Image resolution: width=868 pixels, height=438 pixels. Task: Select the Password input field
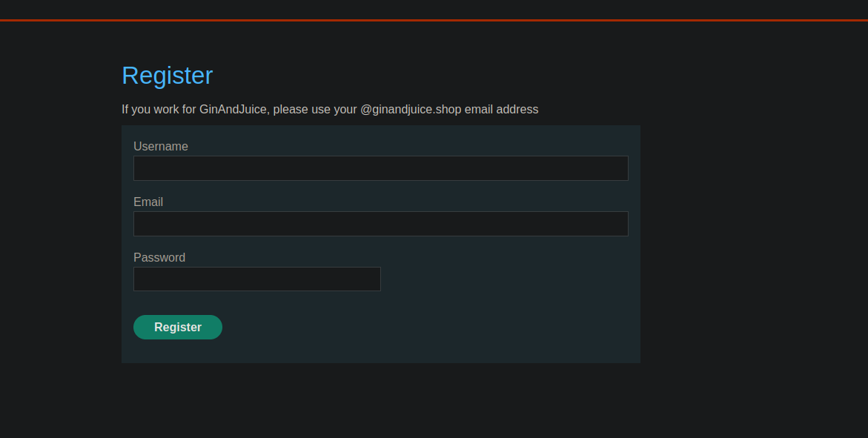tap(256, 279)
